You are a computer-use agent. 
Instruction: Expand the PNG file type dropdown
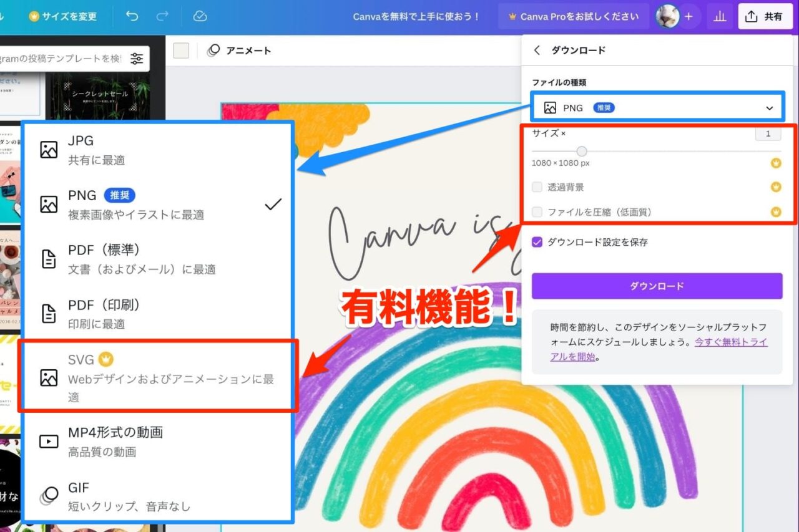tap(657, 108)
